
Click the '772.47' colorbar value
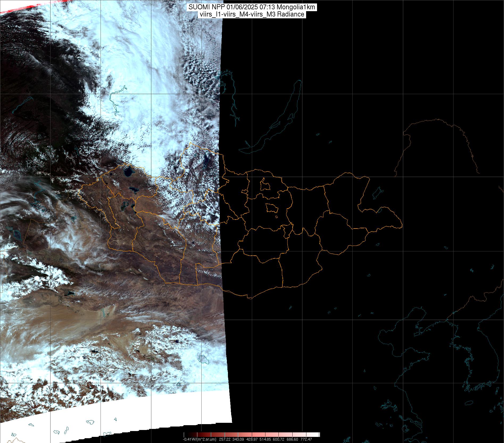pyautogui.click(x=306, y=439)
